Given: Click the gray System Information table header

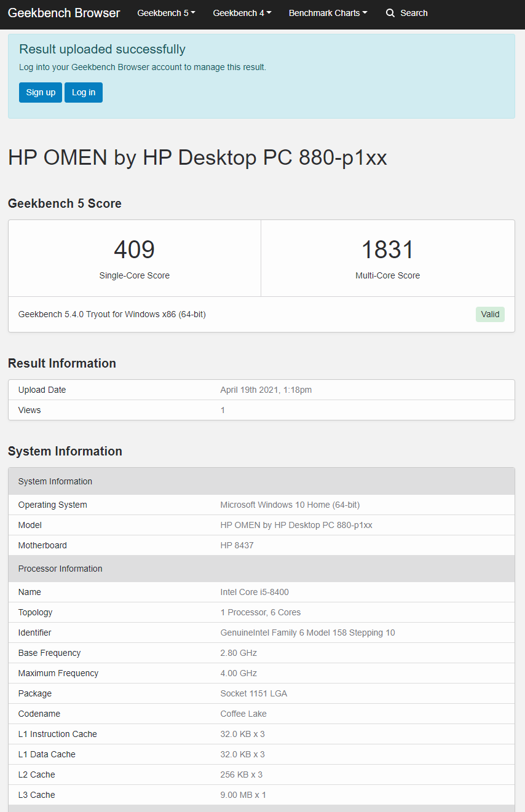Looking at the screenshot, I should [261, 481].
